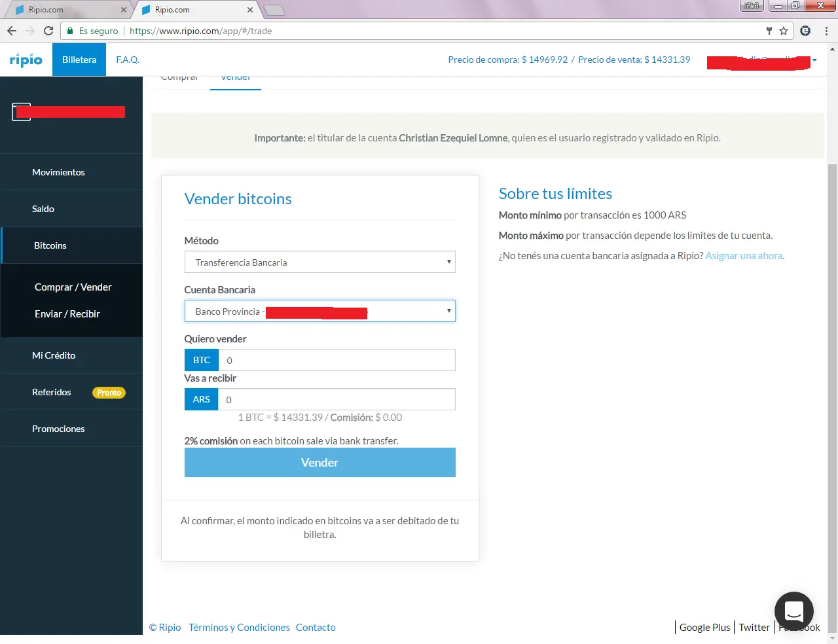The image size is (838, 644).
Task: Select Bitcoins in sidebar
Action: click(72, 245)
